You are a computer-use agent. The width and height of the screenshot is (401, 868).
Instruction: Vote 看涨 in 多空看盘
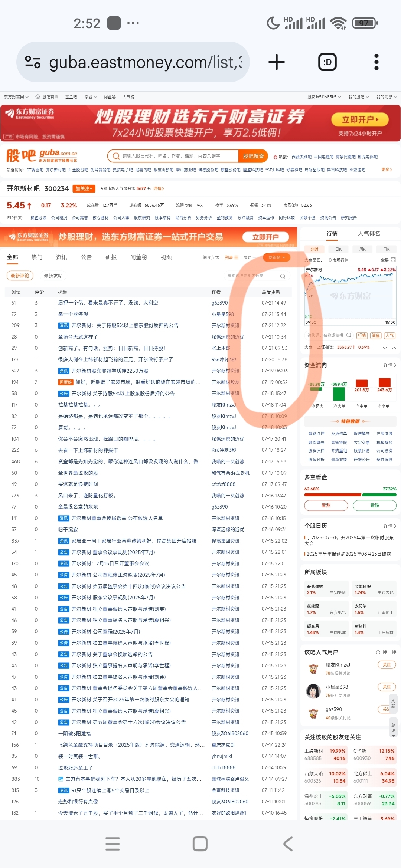point(326,505)
